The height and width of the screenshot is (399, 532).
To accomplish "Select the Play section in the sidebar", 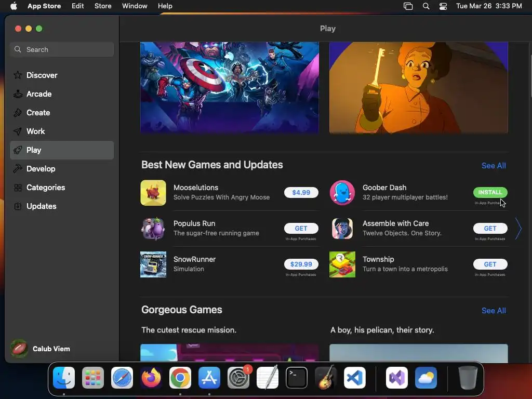I will [x=62, y=150].
